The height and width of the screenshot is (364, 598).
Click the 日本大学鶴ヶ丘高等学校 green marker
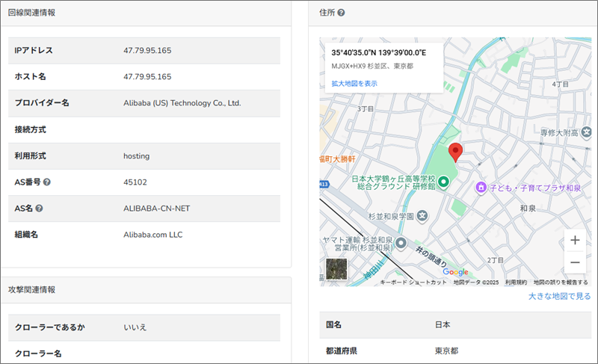click(443, 182)
